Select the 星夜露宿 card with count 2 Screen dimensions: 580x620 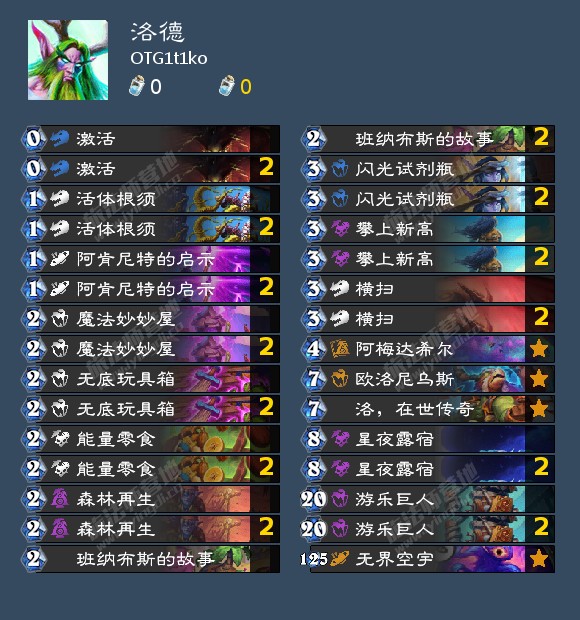pos(429,469)
